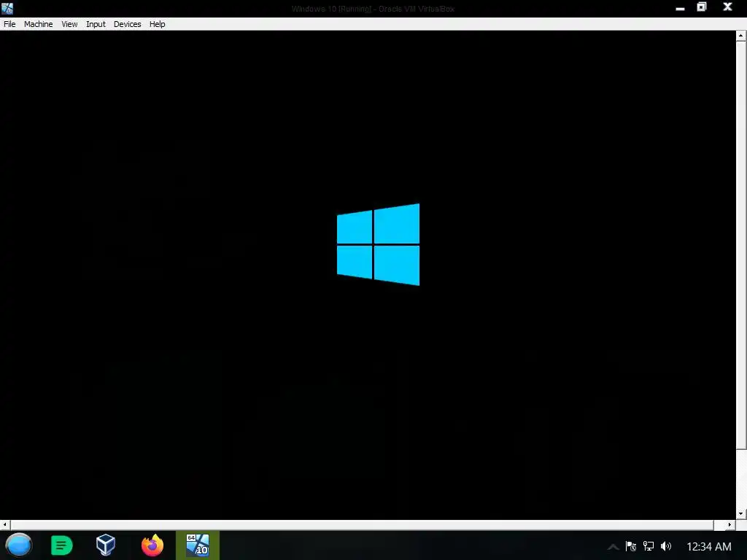Screen dimensions: 747x560
Task: Click the Windows logo in VM screen
Action: (x=379, y=245)
